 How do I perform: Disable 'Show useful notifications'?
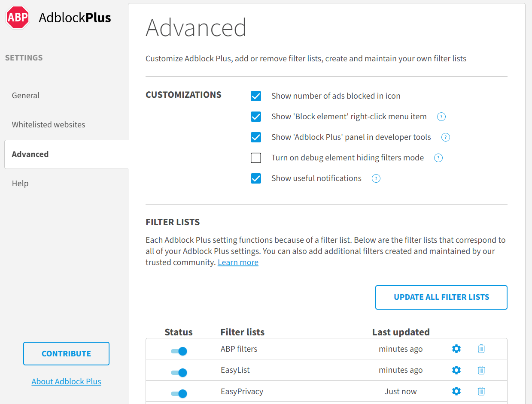click(x=256, y=178)
